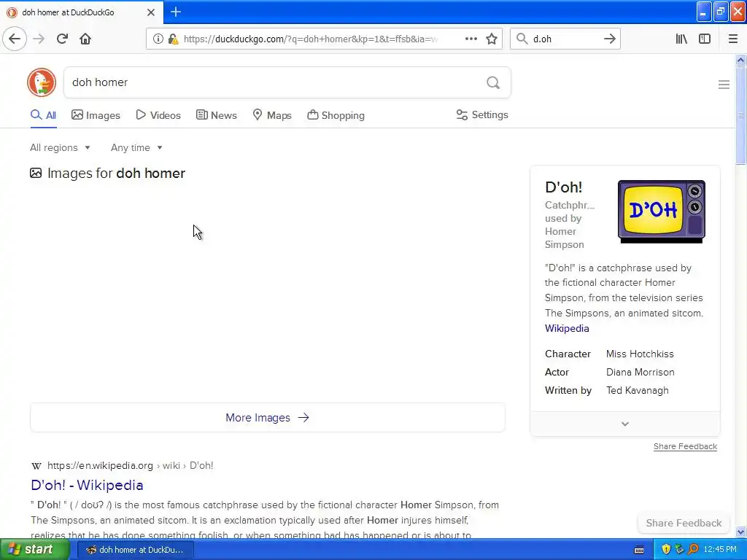The image size is (747, 560).
Task: Open the News tab
Action: (x=216, y=115)
